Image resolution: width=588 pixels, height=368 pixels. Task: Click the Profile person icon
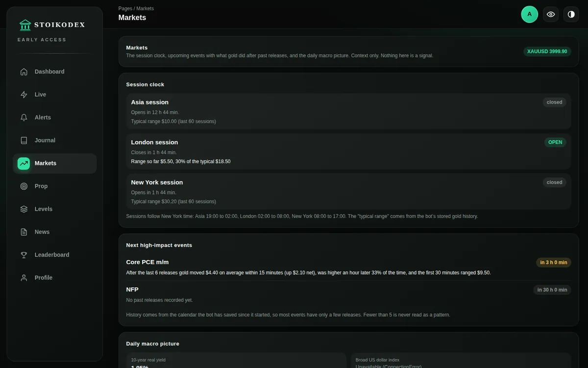24,278
